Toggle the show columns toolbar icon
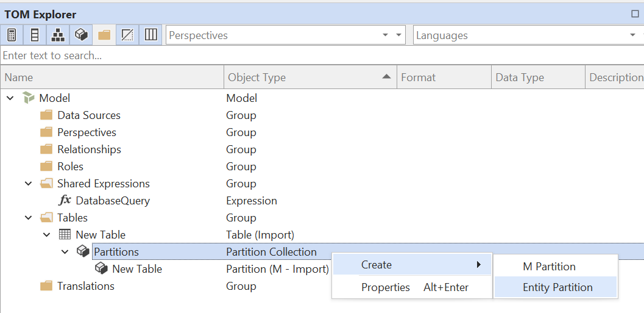This screenshot has height=313, width=644. pyautogui.click(x=35, y=35)
